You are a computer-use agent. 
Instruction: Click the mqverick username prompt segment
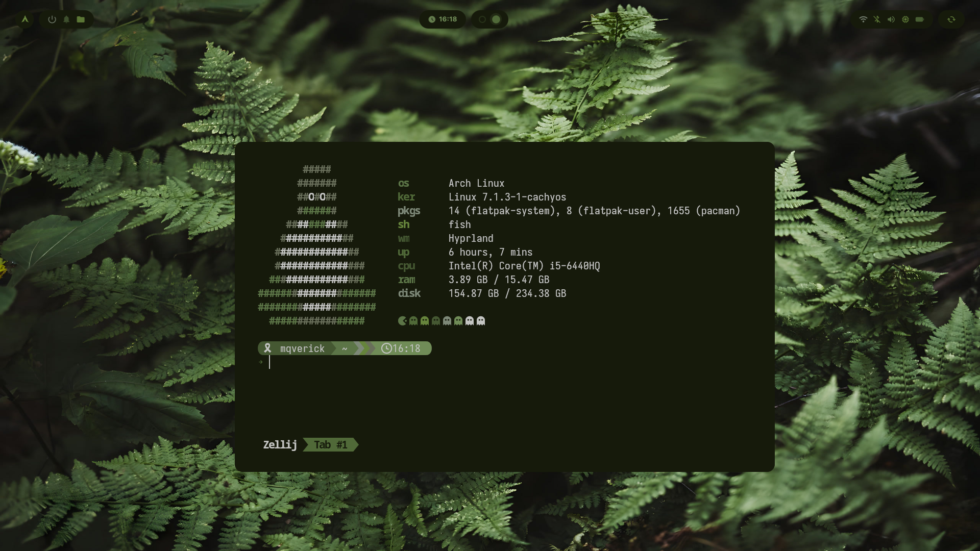tap(296, 348)
